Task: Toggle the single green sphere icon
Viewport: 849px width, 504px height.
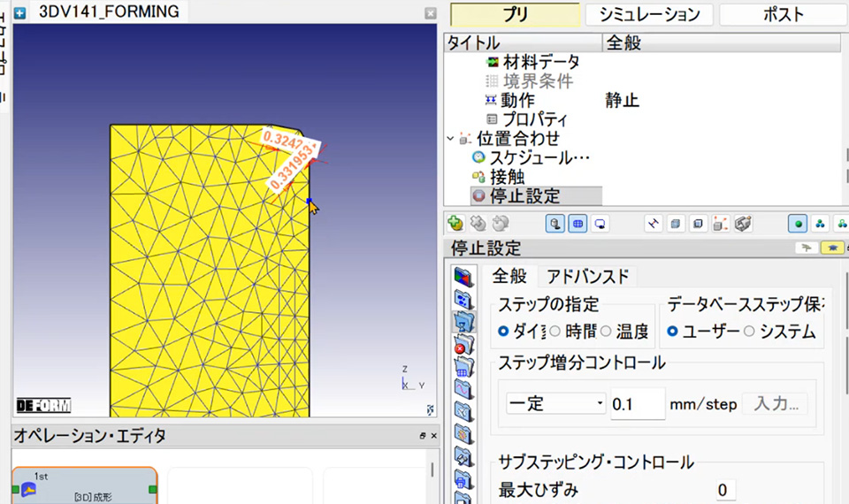Action: click(798, 224)
